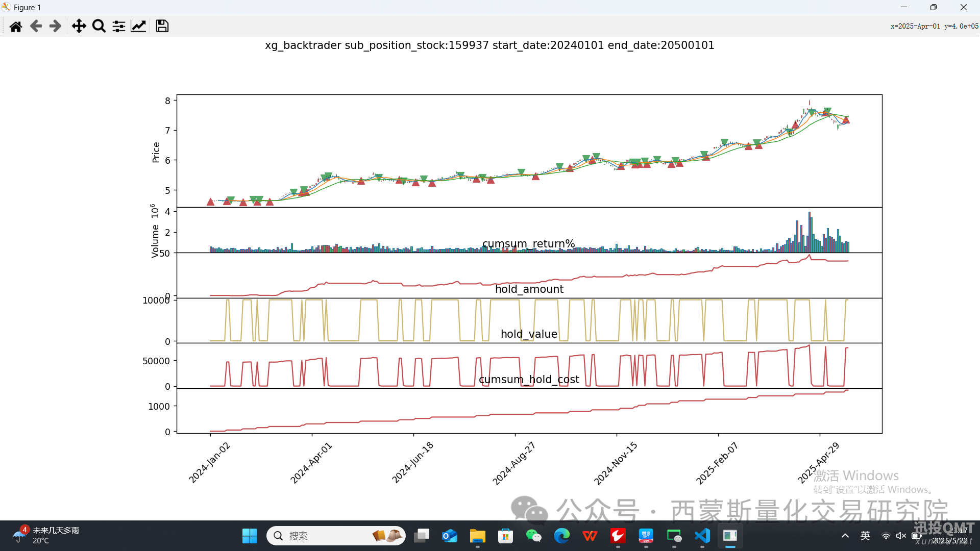Click the xg_backtrader figure title text
This screenshot has width=980, height=551.
coord(489,45)
